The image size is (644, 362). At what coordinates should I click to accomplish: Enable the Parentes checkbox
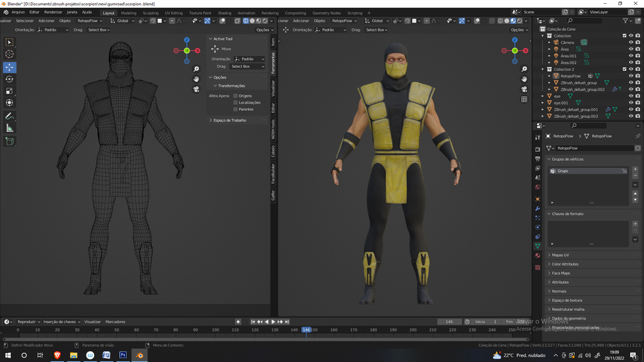[235, 110]
